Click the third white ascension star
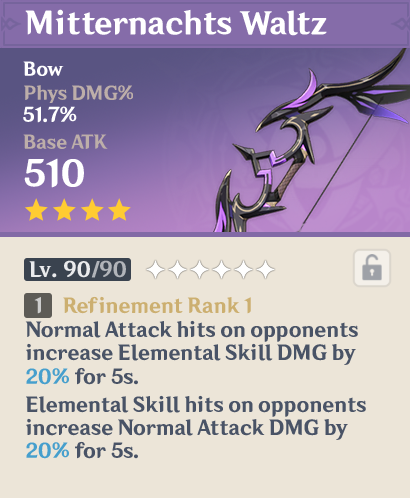410x498 pixels. point(200,269)
